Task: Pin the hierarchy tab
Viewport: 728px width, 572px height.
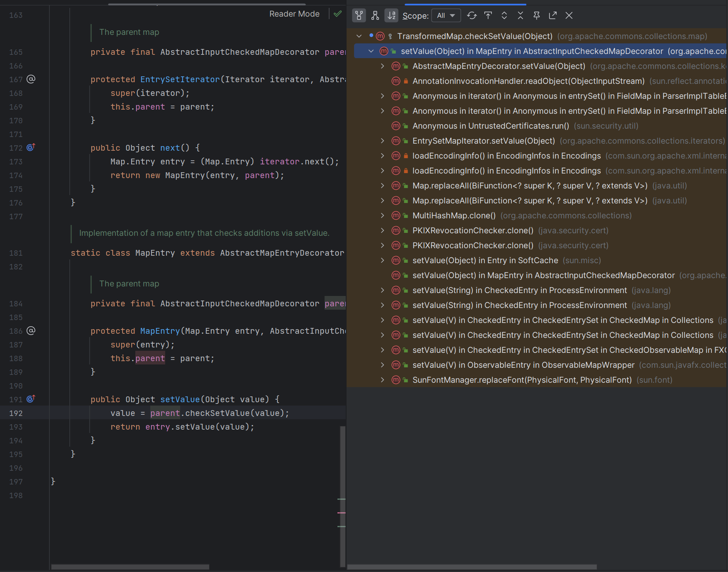Action: (537, 15)
